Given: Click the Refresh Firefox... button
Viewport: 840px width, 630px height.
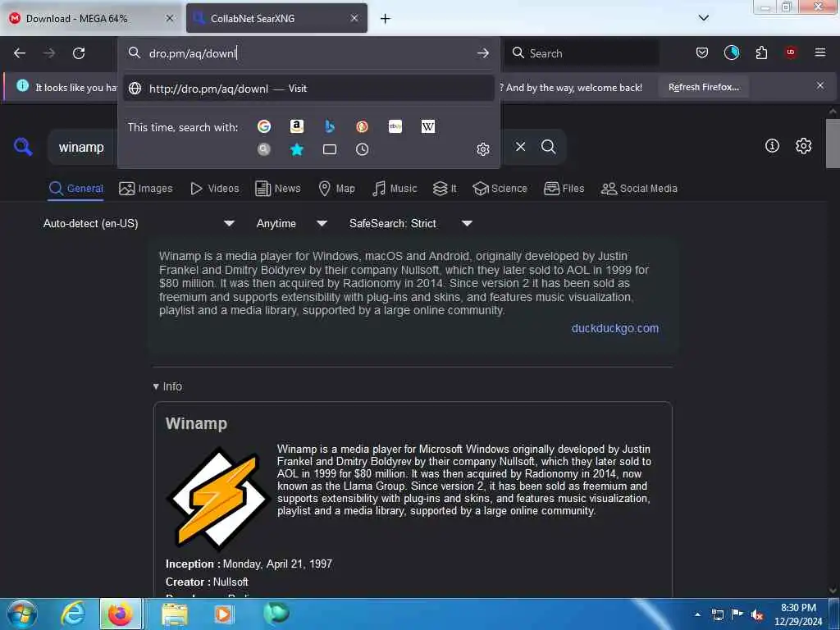Looking at the screenshot, I should pyautogui.click(x=703, y=87).
